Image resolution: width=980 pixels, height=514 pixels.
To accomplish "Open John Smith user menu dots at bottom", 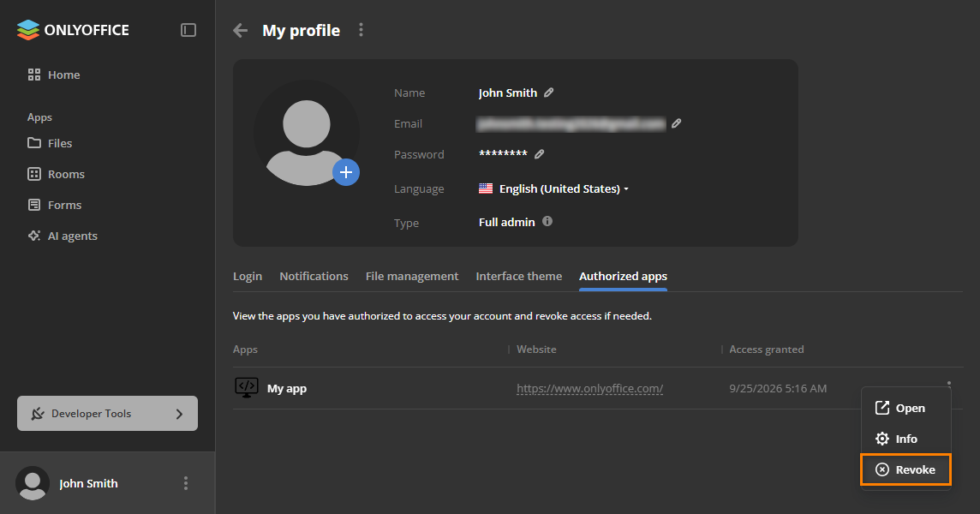I will (x=186, y=483).
